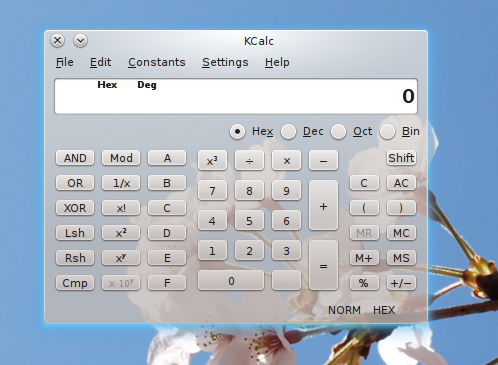Open the Edit menu
The image size is (498, 365).
click(x=100, y=62)
